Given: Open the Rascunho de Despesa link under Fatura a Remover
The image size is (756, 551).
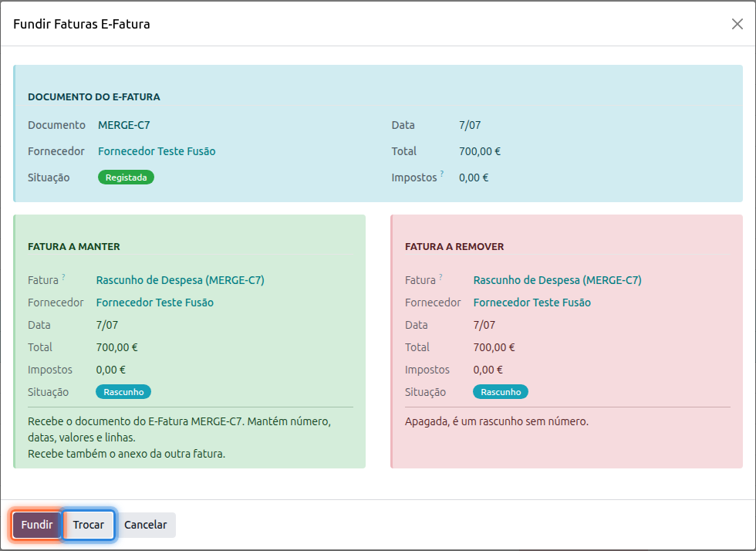Looking at the screenshot, I should [x=557, y=280].
